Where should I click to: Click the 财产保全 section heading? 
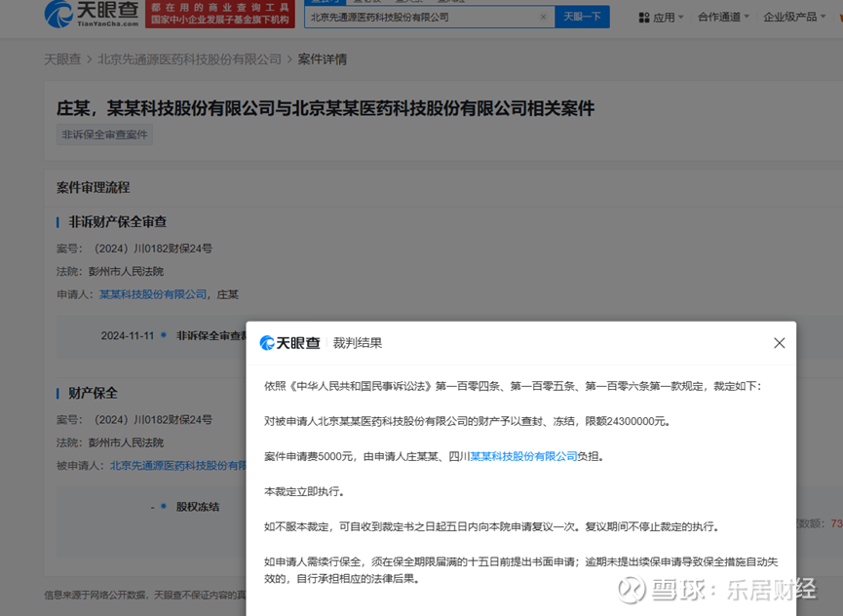[x=93, y=393]
